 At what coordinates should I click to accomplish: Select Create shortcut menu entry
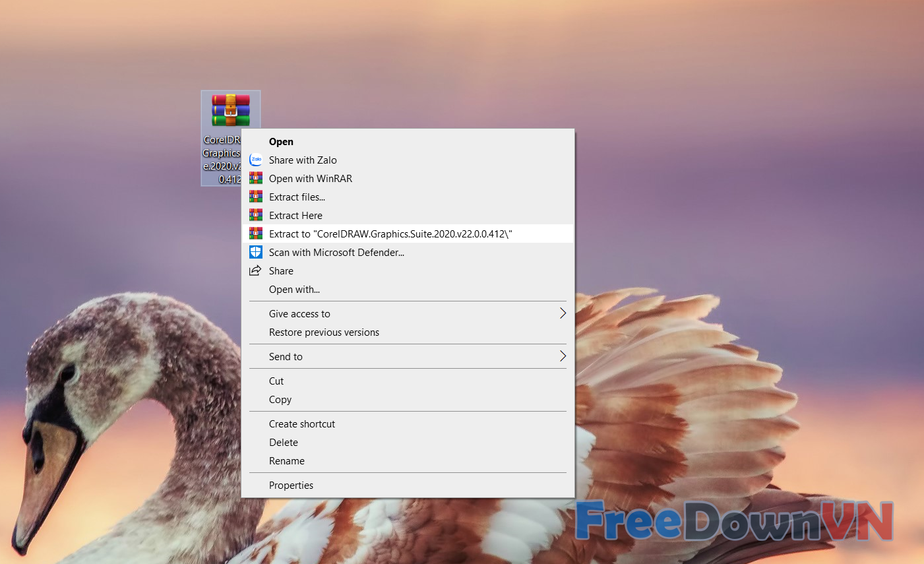(302, 423)
